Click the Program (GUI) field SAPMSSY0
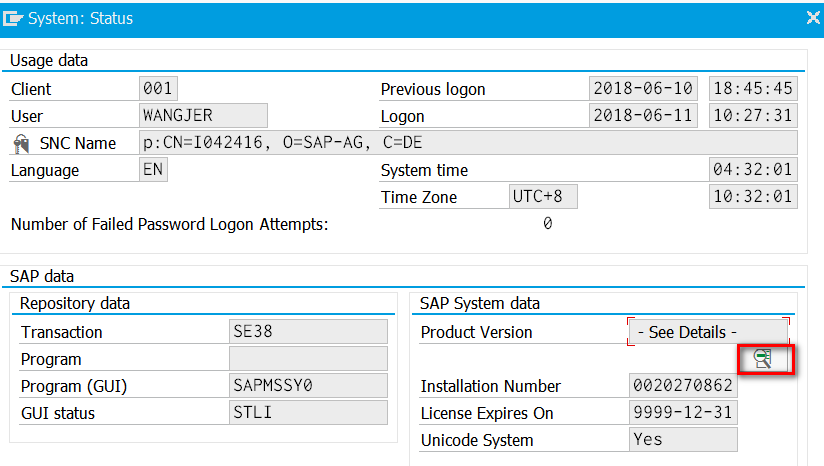The height and width of the screenshot is (466, 824). coord(308,386)
